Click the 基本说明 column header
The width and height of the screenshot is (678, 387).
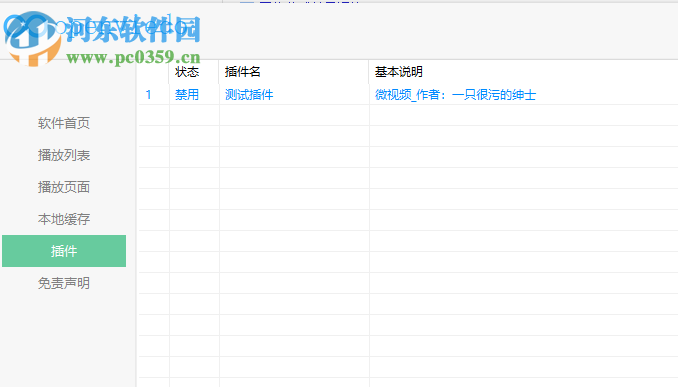[x=524, y=72]
